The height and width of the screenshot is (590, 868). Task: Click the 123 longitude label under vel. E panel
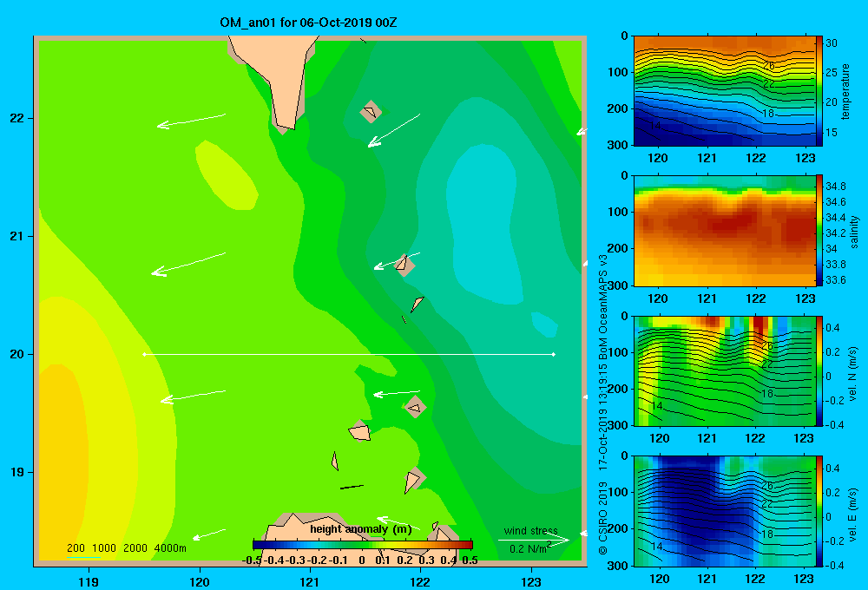pyautogui.click(x=804, y=579)
